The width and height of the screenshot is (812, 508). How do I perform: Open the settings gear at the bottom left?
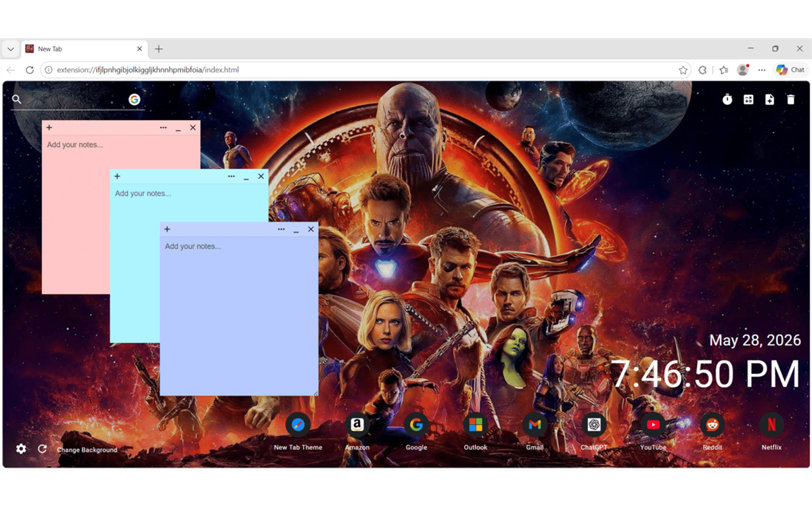tap(21, 449)
